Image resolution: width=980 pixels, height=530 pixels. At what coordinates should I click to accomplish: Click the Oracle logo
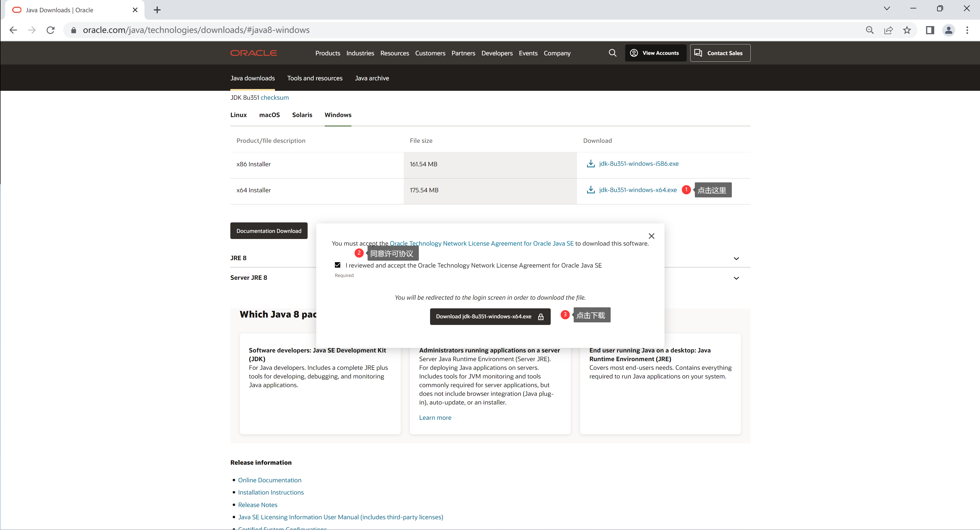pyautogui.click(x=253, y=53)
